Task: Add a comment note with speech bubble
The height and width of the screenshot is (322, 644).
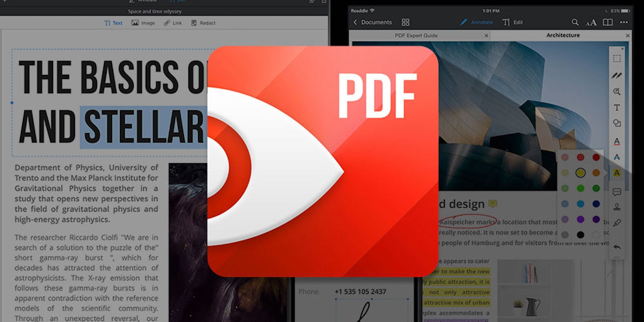Action: tap(617, 192)
